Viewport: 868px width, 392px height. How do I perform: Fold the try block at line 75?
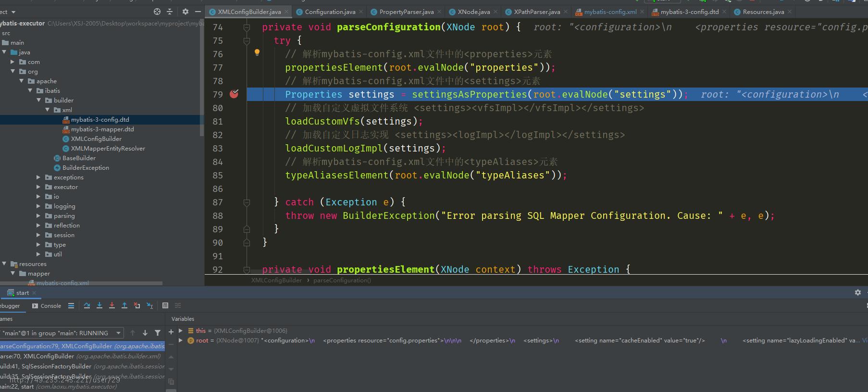click(247, 41)
